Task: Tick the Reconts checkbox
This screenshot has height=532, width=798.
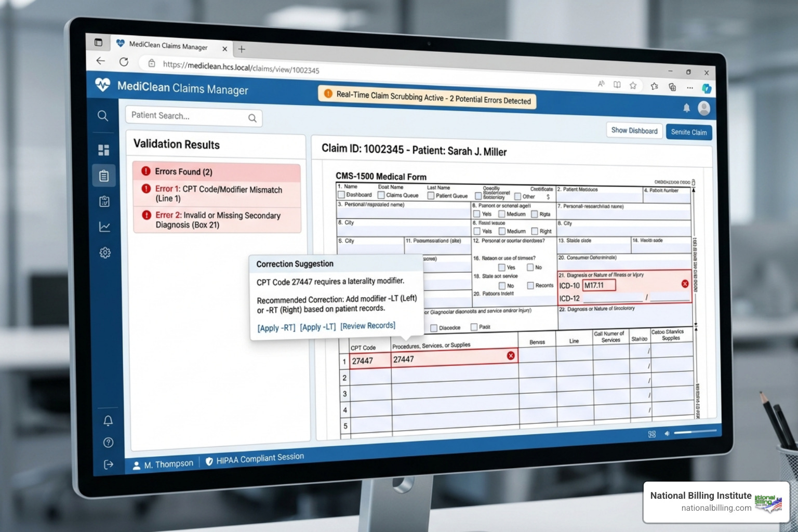Action: tap(530, 285)
